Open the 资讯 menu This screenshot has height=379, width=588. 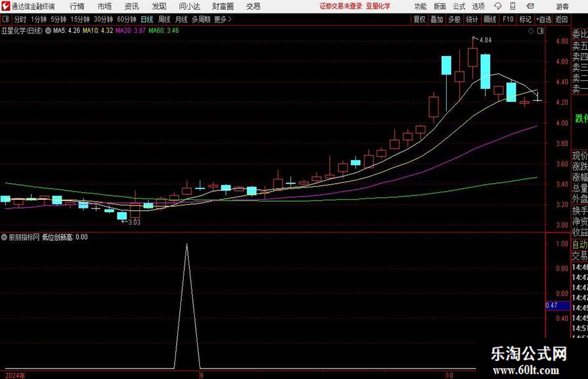[132, 6]
